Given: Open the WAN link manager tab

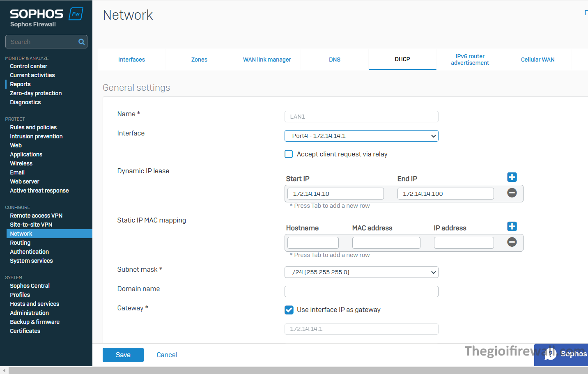Looking at the screenshot, I should [x=267, y=60].
